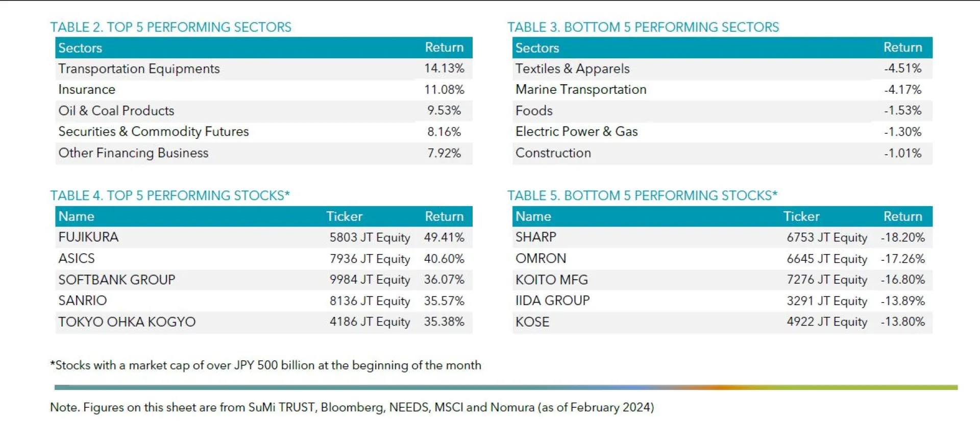Screen dimensions: 980x421
Task: Click the 11.08% Insurance return value
Action: pos(444,90)
